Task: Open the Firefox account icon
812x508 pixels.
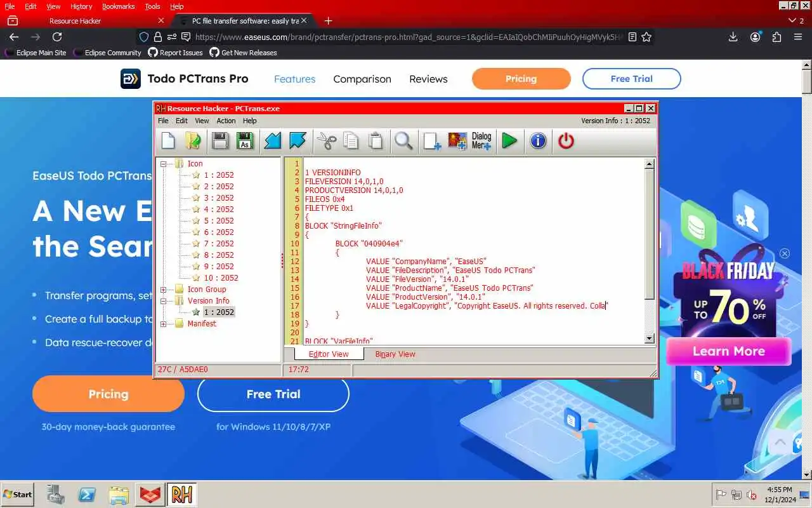Action: tap(755, 37)
